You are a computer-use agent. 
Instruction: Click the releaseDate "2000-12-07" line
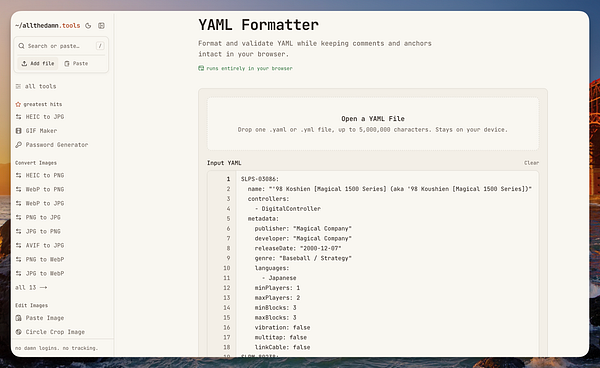pyautogui.click(x=298, y=249)
